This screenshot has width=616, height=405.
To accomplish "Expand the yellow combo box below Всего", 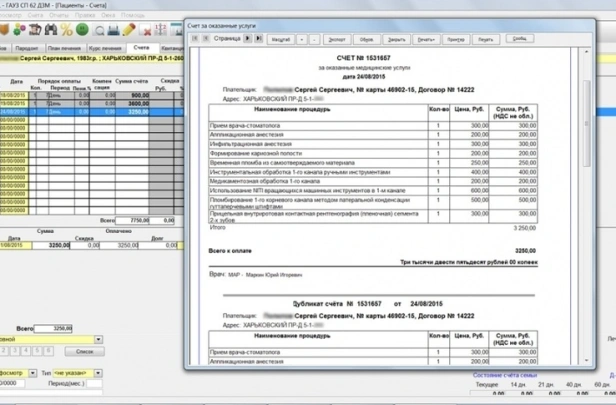I will coord(98,339).
